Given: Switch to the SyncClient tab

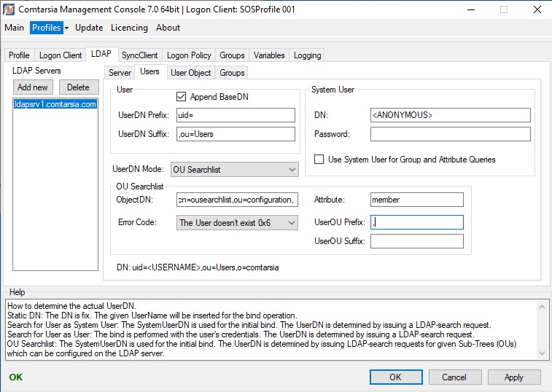Looking at the screenshot, I should tap(139, 55).
